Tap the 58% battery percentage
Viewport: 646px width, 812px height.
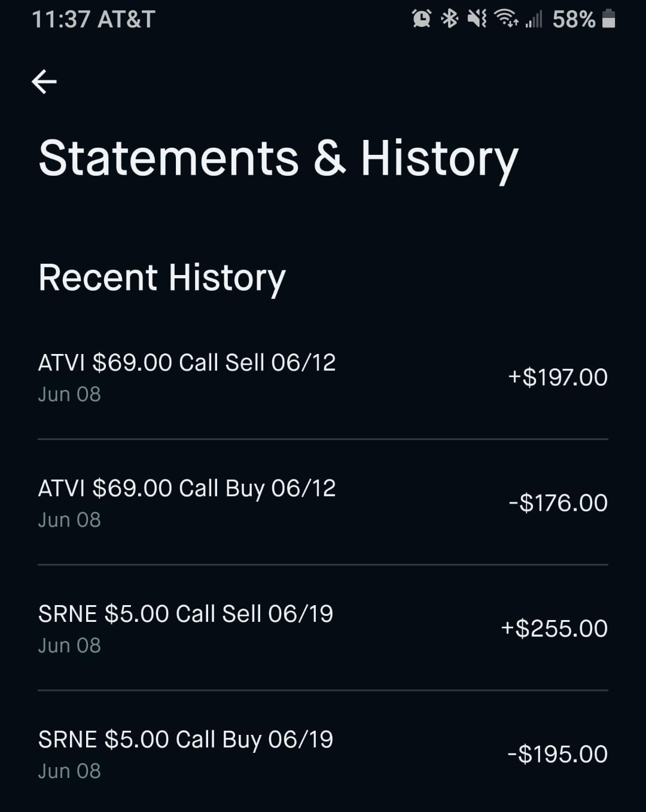574,19
